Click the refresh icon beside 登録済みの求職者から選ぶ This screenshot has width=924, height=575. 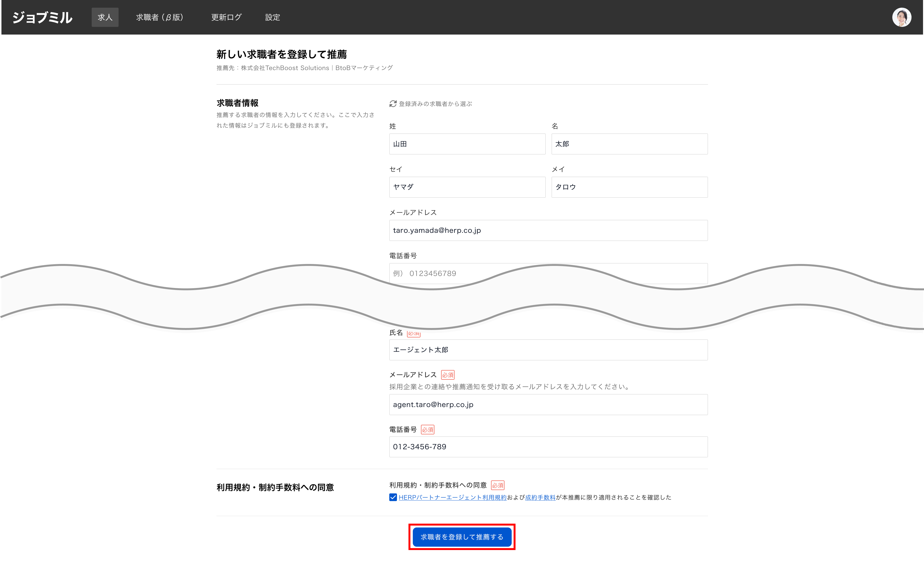[x=393, y=104]
